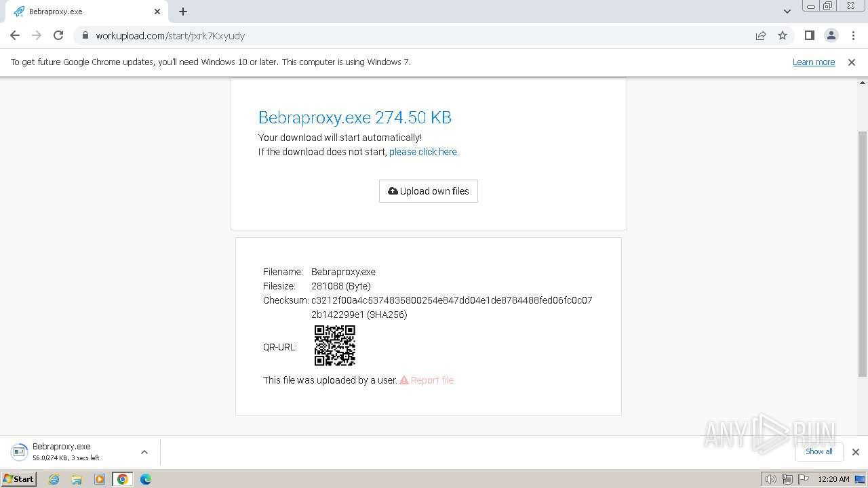Click 'please click here' download link
Image resolution: width=868 pixels, height=488 pixels.
pyautogui.click(x=424, y=152)
